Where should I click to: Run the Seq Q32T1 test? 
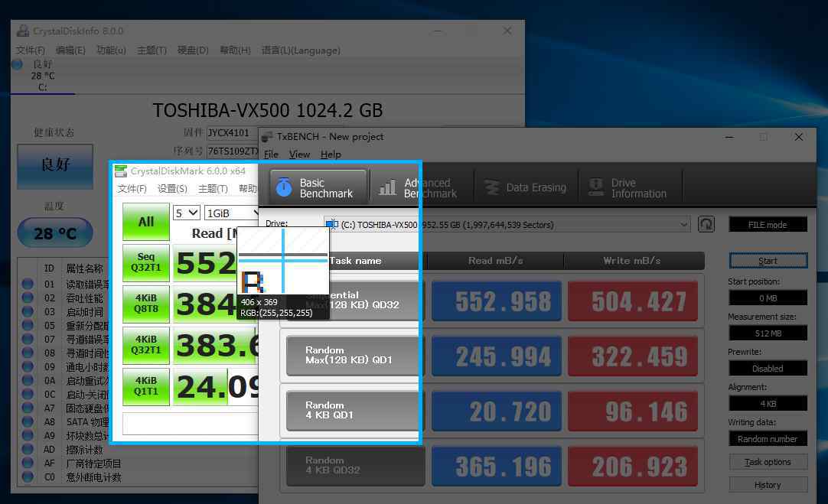pos(145,262)
